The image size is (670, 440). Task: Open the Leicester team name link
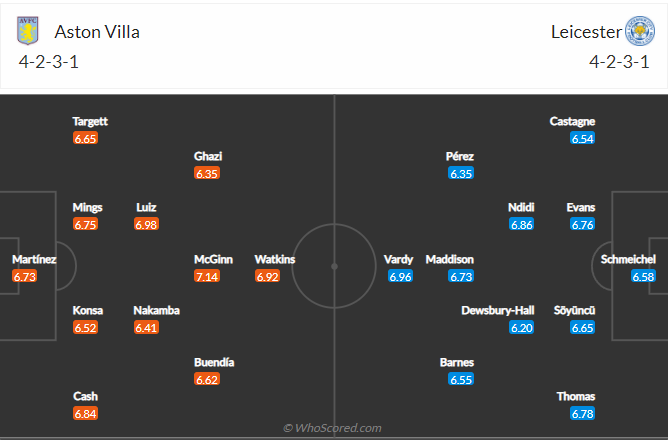click(586, 32)
